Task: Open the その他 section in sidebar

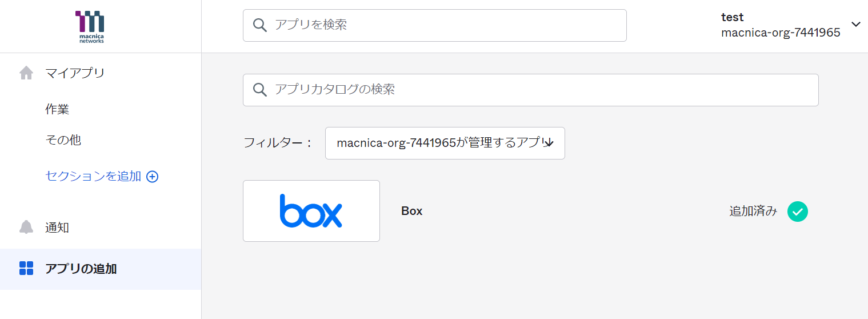Action: (x=63, y=140)
